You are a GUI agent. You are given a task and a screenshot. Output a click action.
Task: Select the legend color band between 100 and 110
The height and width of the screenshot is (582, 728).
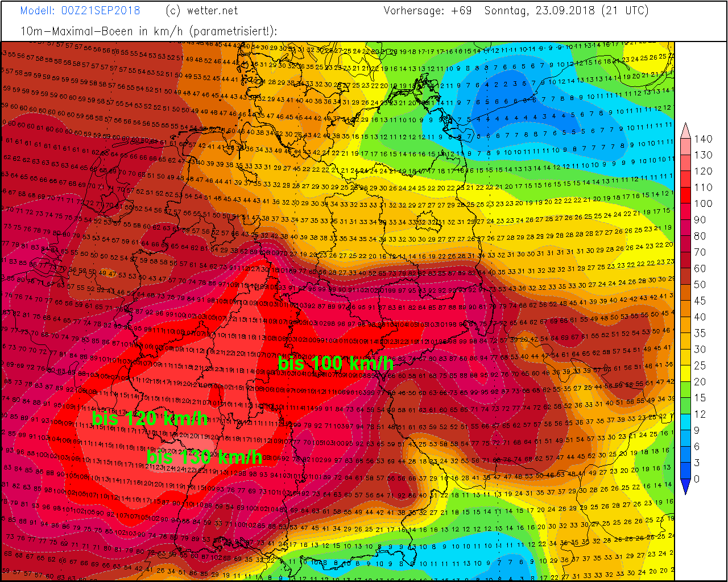click(685, 195)
